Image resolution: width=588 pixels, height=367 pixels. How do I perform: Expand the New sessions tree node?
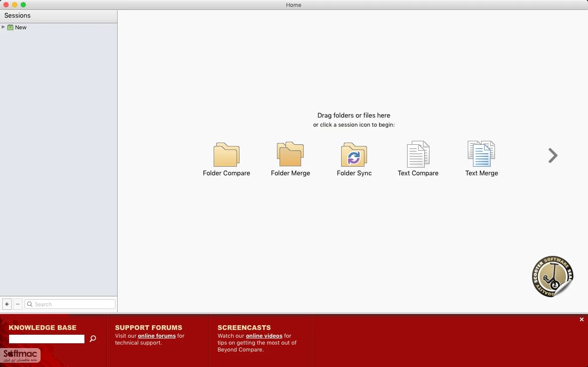tap(3, 27)
